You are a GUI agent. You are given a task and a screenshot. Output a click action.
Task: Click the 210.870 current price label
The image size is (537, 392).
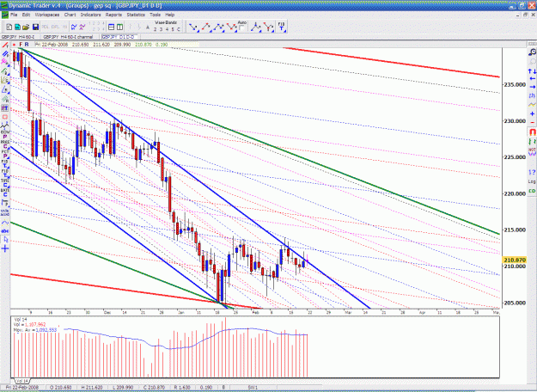click(x=514, y=260)
